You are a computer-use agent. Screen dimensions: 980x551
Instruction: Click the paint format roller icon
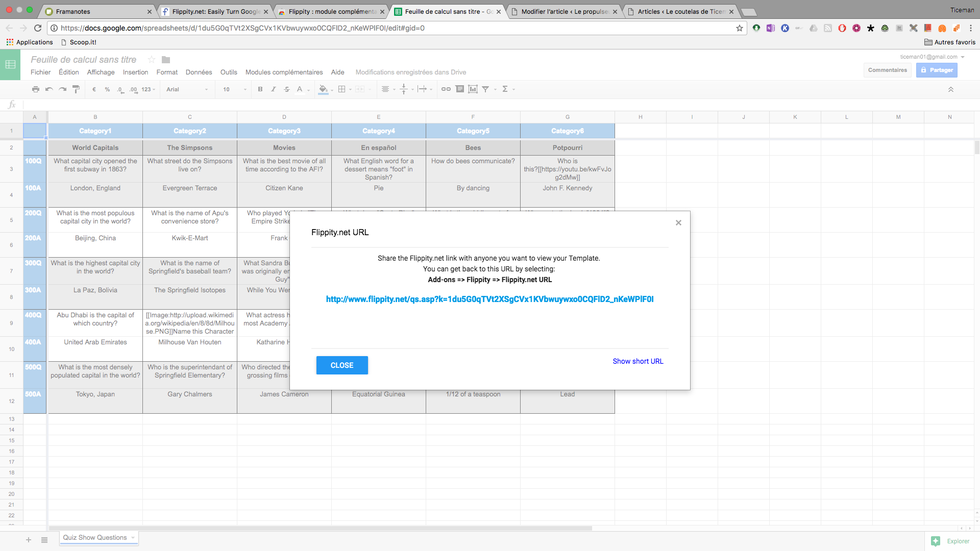click(x=76, y=89)
